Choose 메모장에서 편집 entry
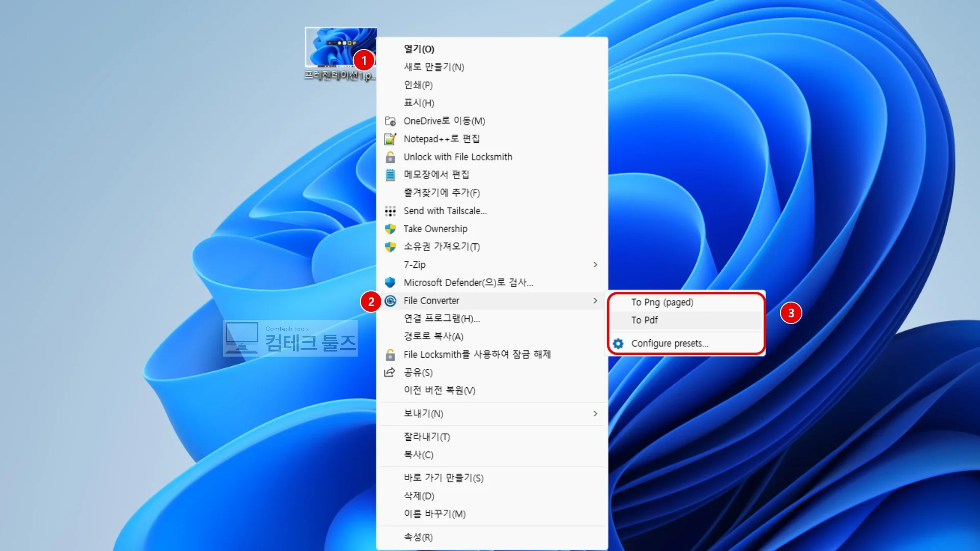 [492, 174]
